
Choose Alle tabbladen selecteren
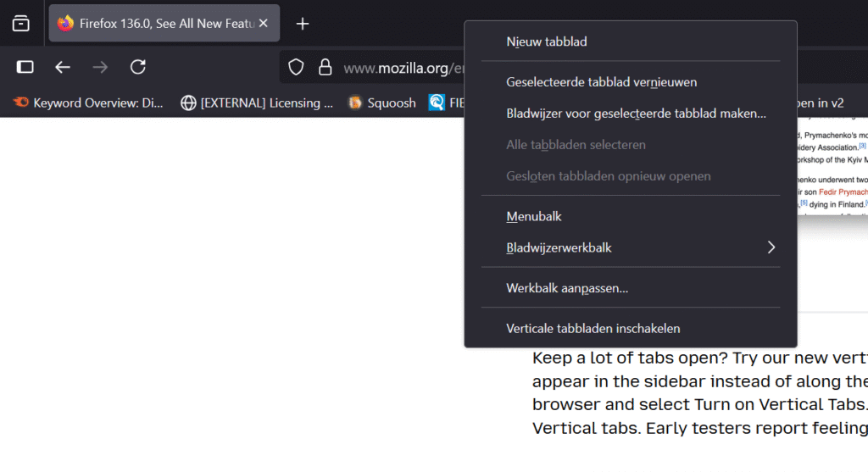coord(631,144)
